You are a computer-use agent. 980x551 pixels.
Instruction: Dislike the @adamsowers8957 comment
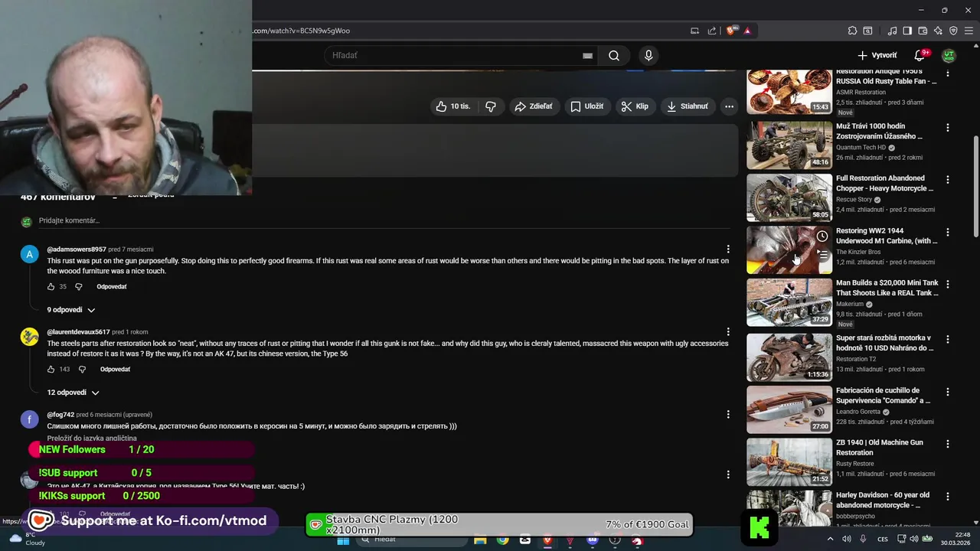coord(78,287)
